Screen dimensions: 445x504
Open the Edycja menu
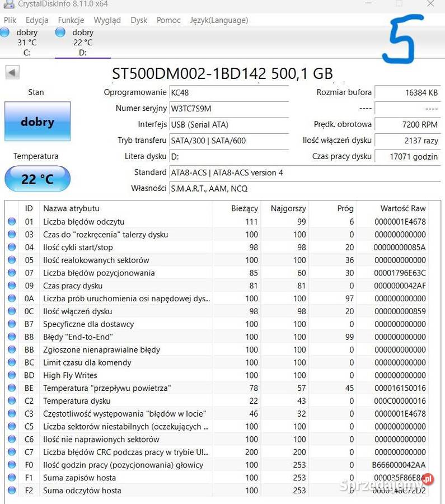point(37,20)
